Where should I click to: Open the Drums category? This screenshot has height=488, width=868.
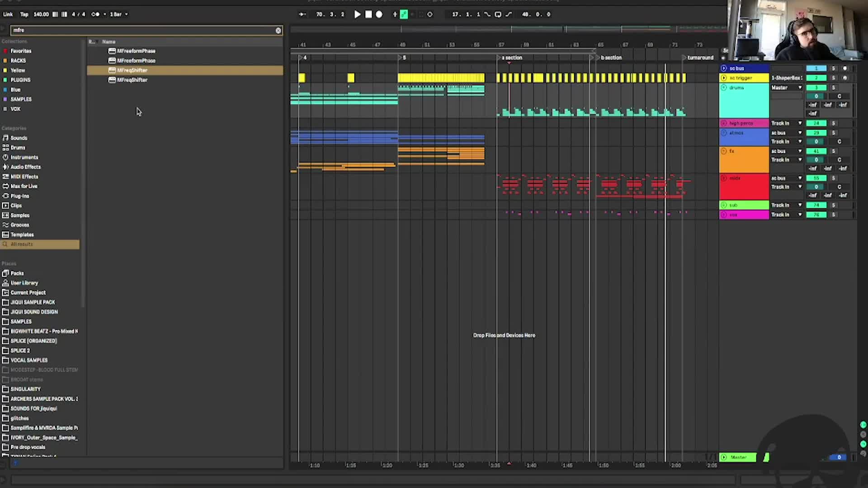coord(18,148)
